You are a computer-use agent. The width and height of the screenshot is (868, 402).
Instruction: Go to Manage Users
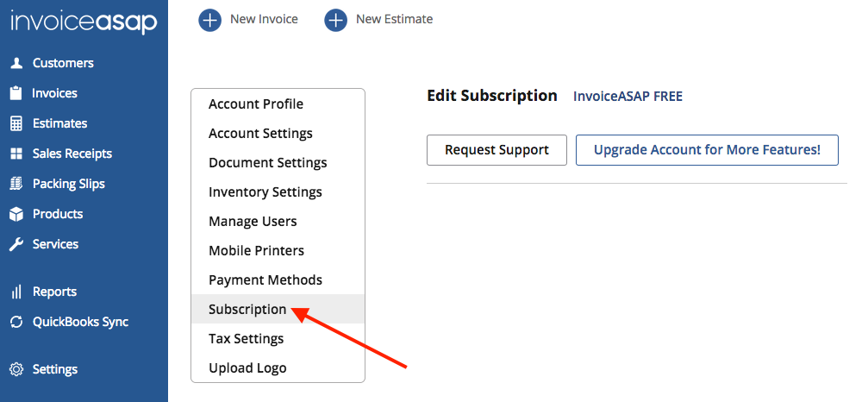coord(253,222)
